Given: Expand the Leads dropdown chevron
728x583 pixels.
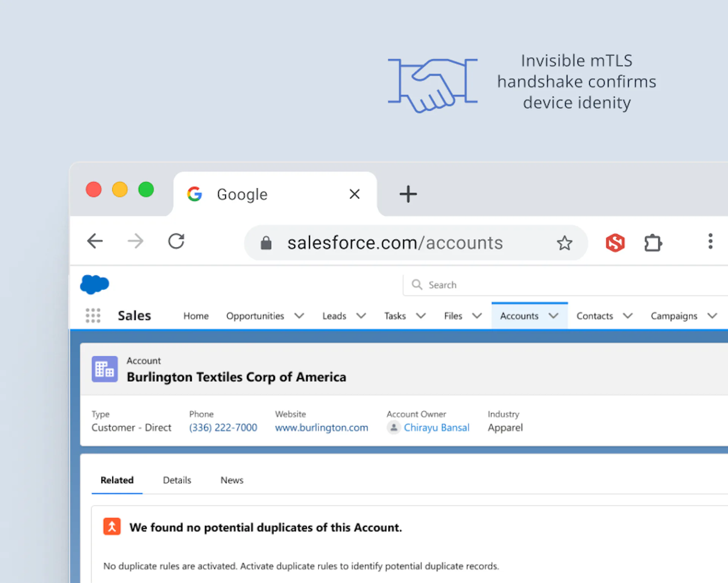Looking at the screenshot, I should pyautogui.click(x=361, y=316).
